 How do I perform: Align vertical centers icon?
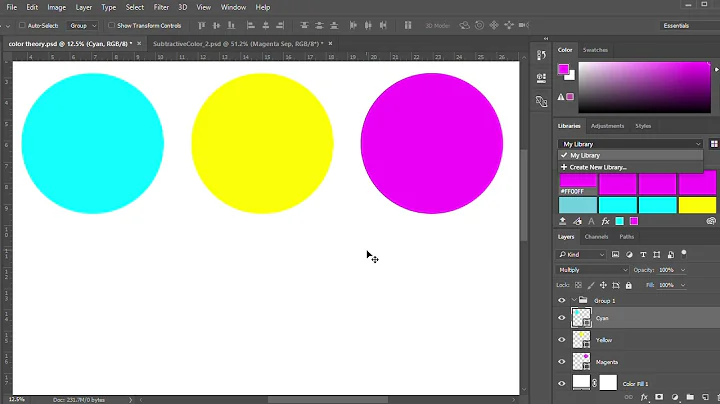[216, 26]
